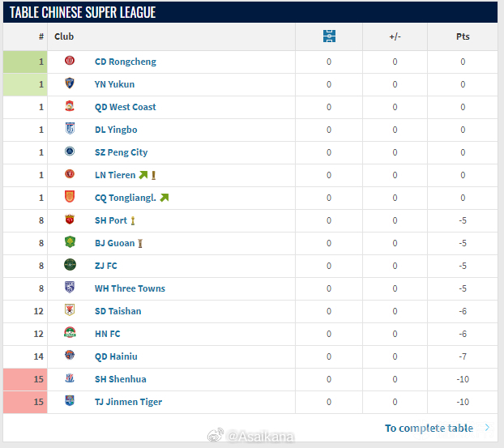Click the SD Taishan club crest
The image size is (504, 448).
click(70, 311)
